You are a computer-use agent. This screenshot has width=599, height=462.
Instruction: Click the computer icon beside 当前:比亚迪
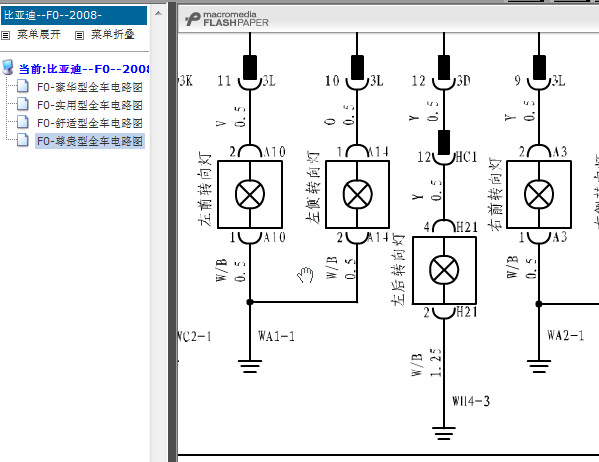pos(8,67)
